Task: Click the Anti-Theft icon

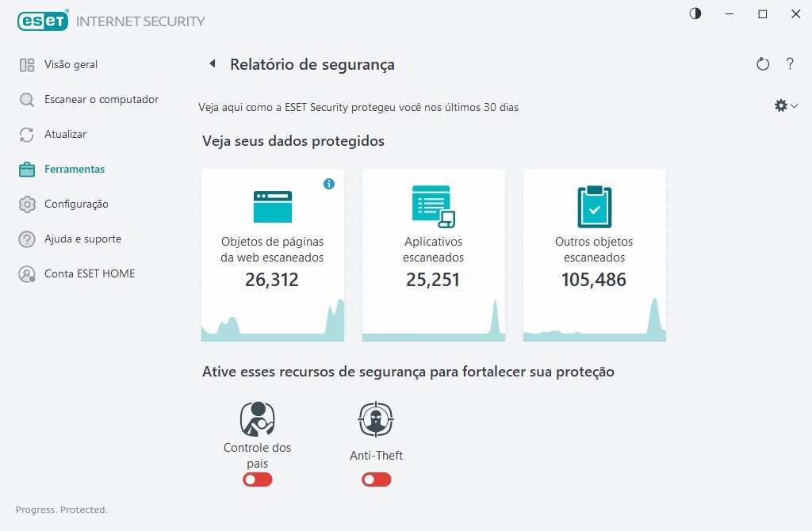Action: pyautogui.click(x=376, y=419)
